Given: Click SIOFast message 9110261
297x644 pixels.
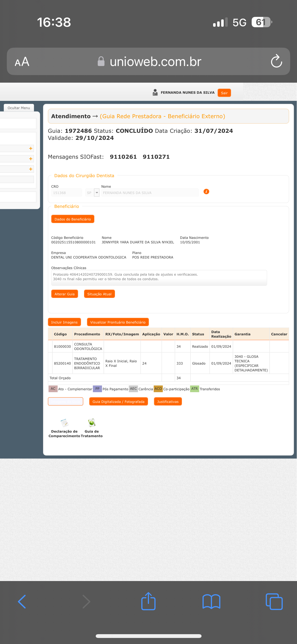Looking at the screenshot, I should point(123,157).
